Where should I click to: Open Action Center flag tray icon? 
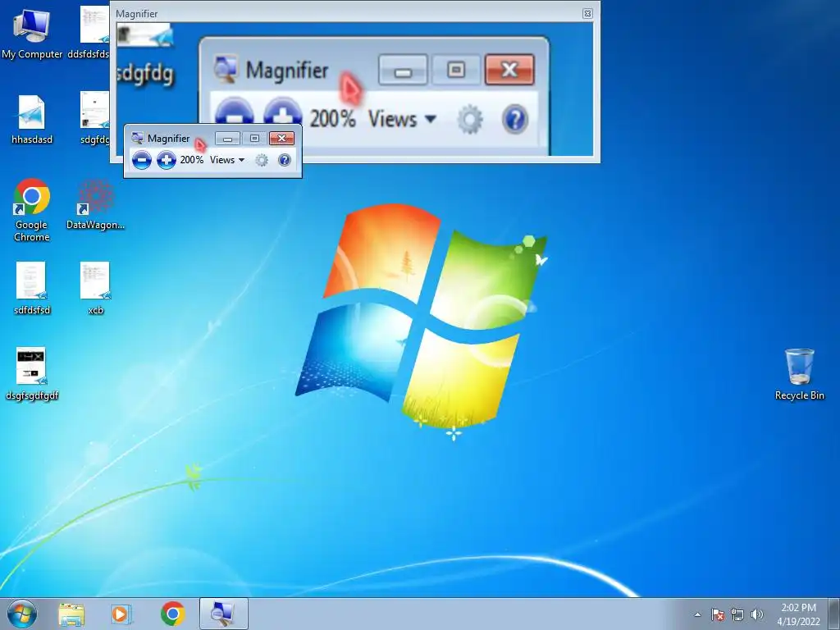pos(718,614)
